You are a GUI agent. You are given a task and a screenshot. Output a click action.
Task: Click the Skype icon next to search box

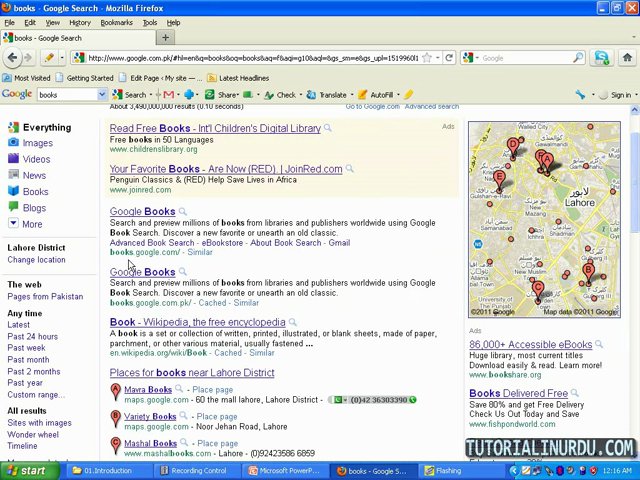click(601, 58)
